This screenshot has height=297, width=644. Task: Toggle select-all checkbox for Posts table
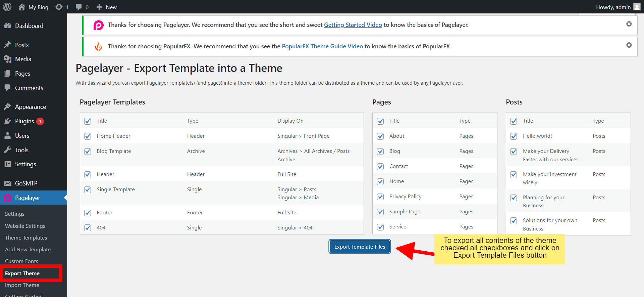pos(514,121)
